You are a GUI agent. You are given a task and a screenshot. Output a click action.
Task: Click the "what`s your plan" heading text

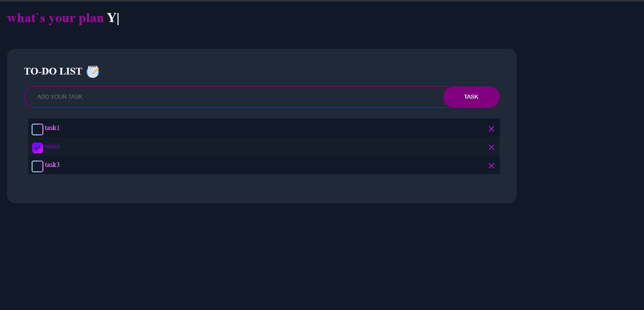click(x=55, y=18)
